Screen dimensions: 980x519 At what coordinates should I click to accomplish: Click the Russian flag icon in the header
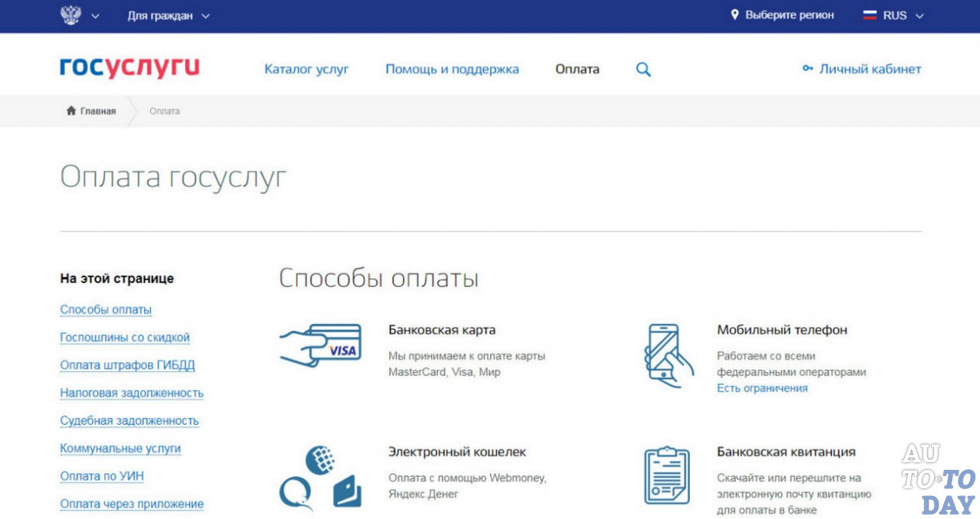pyautogui.click(x=870, y=15)
